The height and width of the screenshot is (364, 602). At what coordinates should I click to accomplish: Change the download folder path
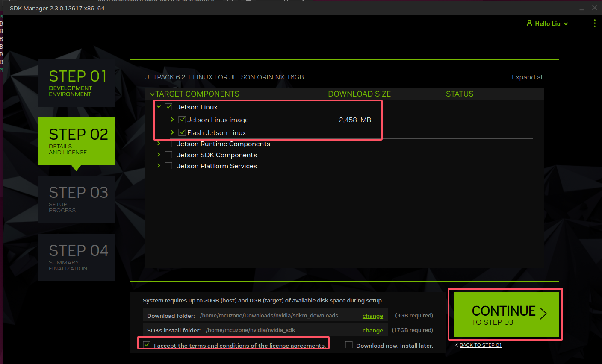[x=373, y=316]
